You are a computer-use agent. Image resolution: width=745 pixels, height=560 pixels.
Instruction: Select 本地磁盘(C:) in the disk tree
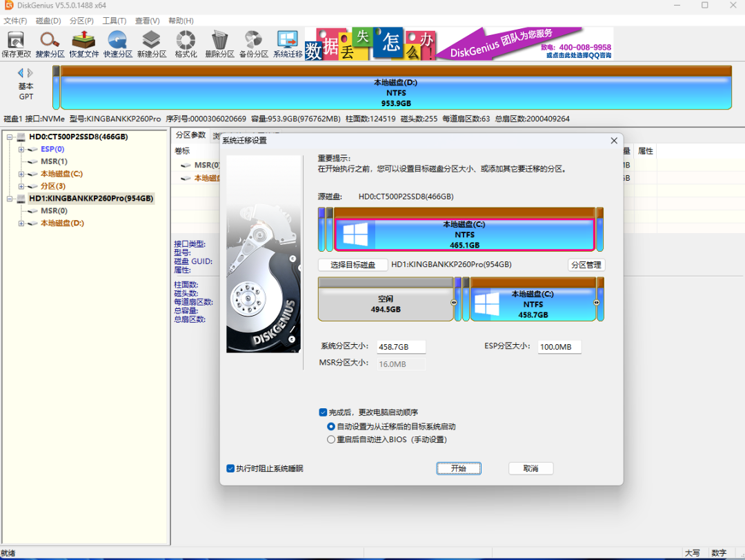point(61,174)
